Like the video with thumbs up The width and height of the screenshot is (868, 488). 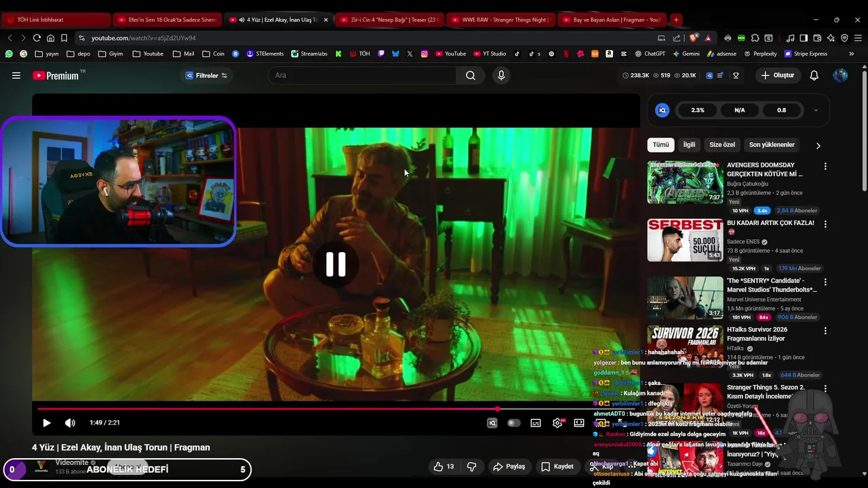(446, 466)
